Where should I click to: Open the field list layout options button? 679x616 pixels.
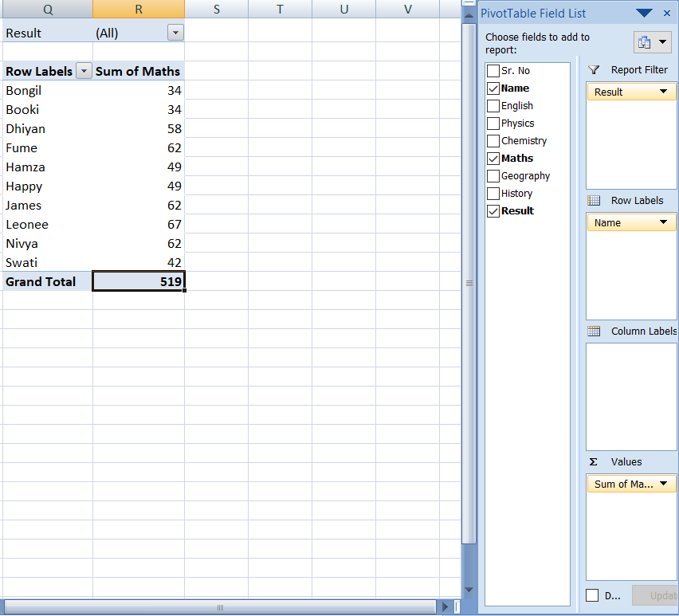click(x=652, y=42)
